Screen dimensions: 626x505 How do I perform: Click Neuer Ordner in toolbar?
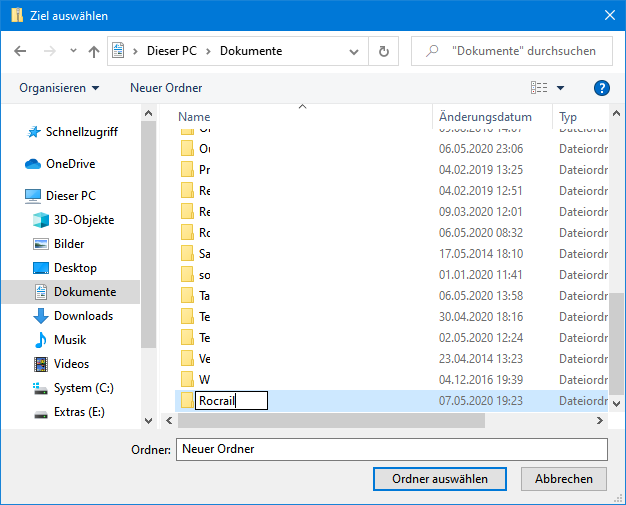tap(166, 88)
